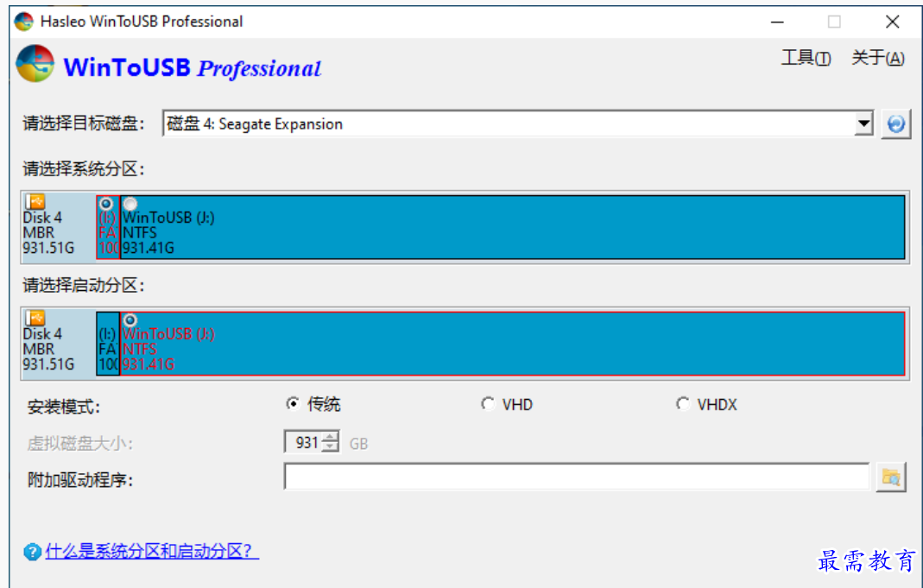Open the 关于(A) menu

[878, 58]
